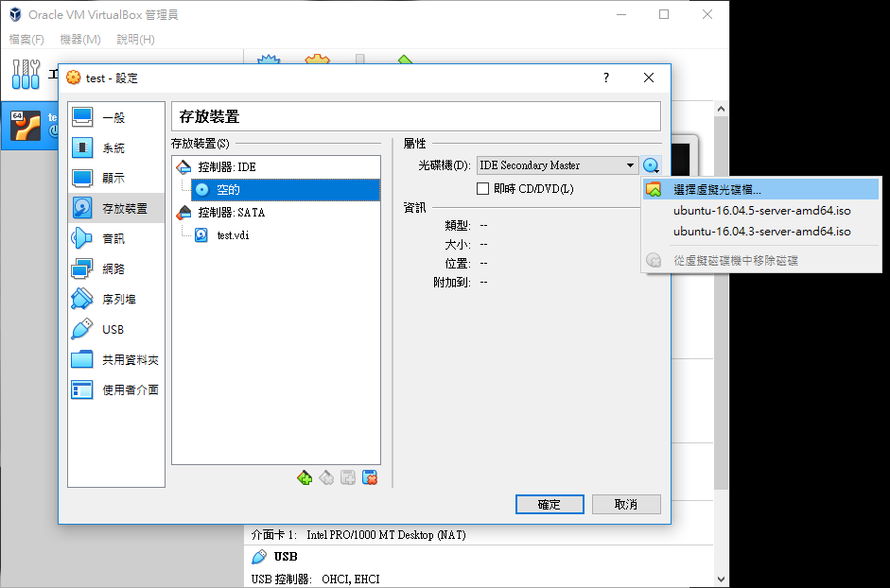Image resolution: width=890 pixels, height=588 pixels.
Task: Click the remove controller icon below storage tree
Action: click(325, 478)
